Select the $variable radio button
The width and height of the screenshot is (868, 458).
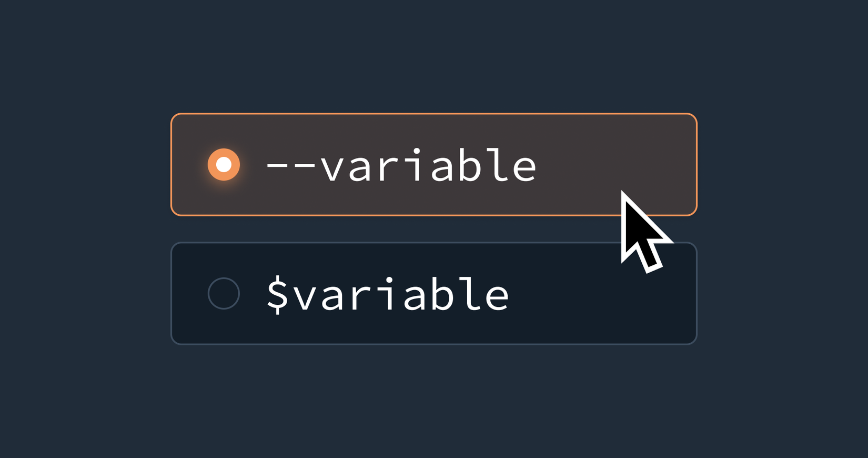pyautogui.click(x=224, y=293)
